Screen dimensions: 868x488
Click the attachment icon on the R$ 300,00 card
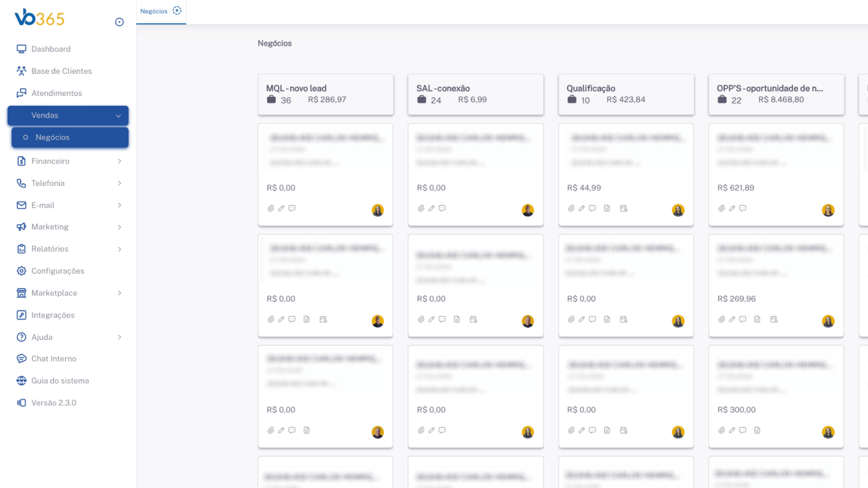[722, 430]
